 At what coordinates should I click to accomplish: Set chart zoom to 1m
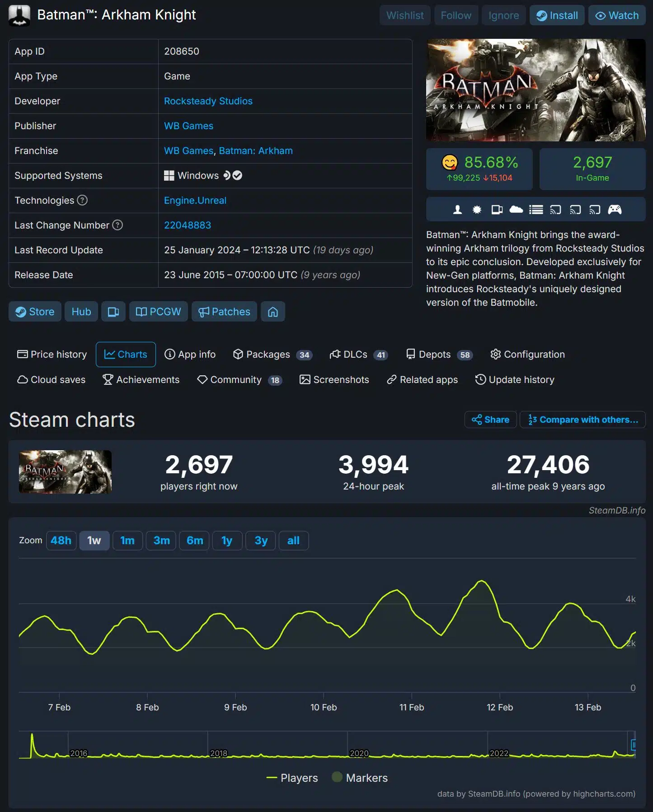pyautogui.click(x=127, y=541)
